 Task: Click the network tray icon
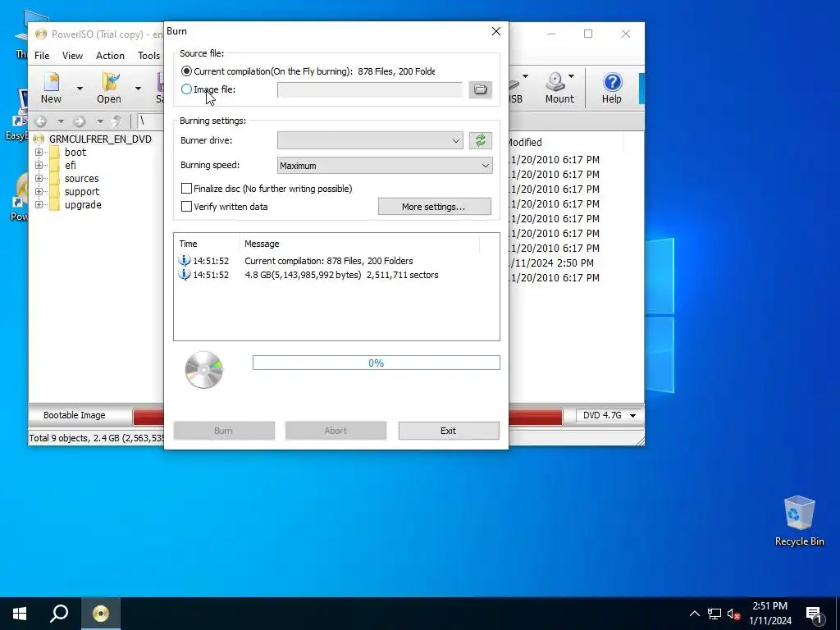click(714, 614)
